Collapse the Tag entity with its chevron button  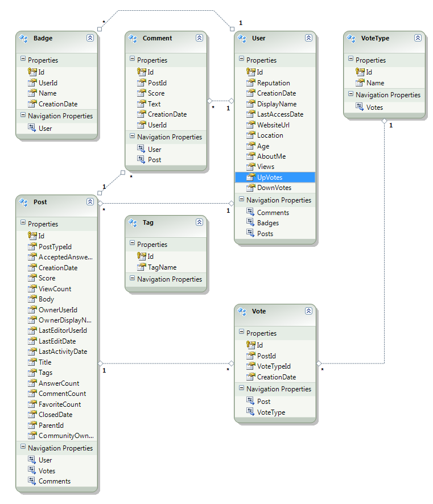click(x=199, y=222)
